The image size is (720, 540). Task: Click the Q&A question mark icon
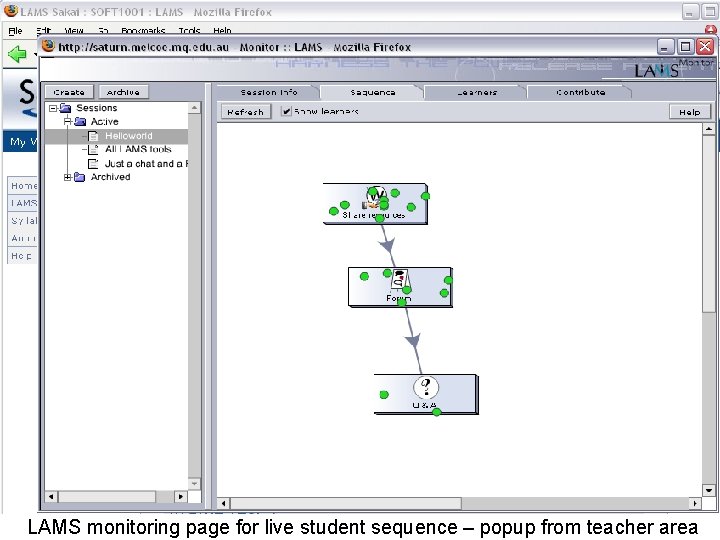426,387
